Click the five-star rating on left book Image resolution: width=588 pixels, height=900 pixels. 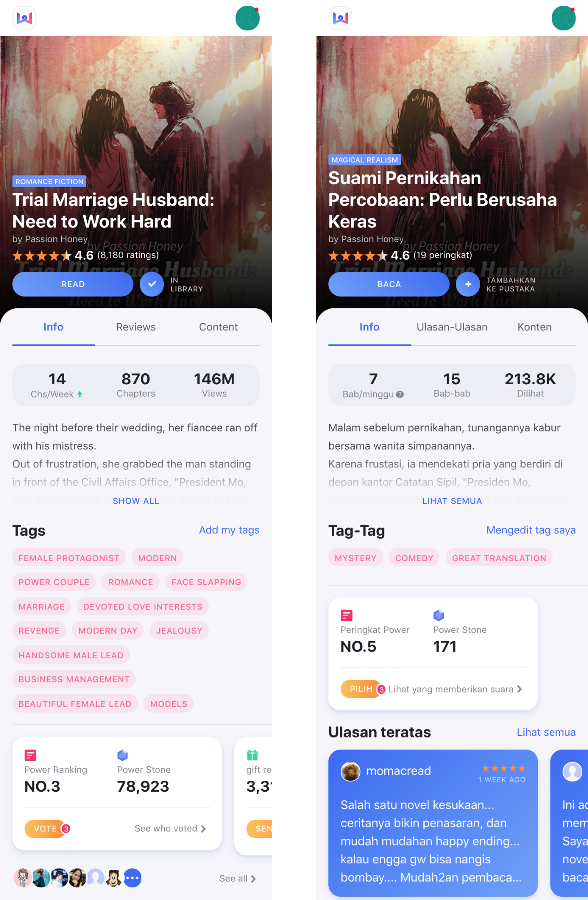(x=42, y=255)
